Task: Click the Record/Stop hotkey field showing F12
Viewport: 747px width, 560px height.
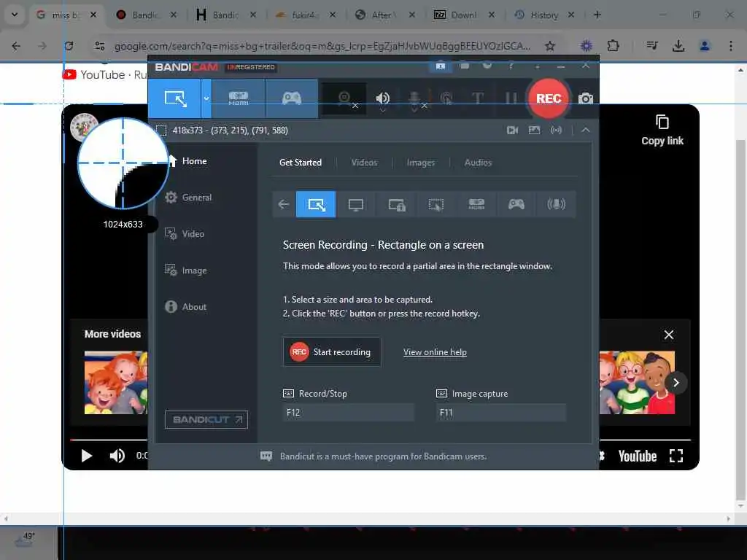Action: 348,413
